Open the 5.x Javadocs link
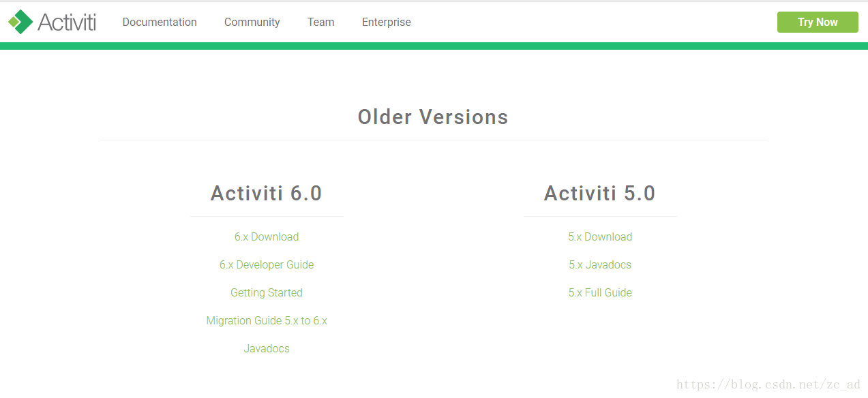This screenshot has width=868, height=398. coord(600,264)
